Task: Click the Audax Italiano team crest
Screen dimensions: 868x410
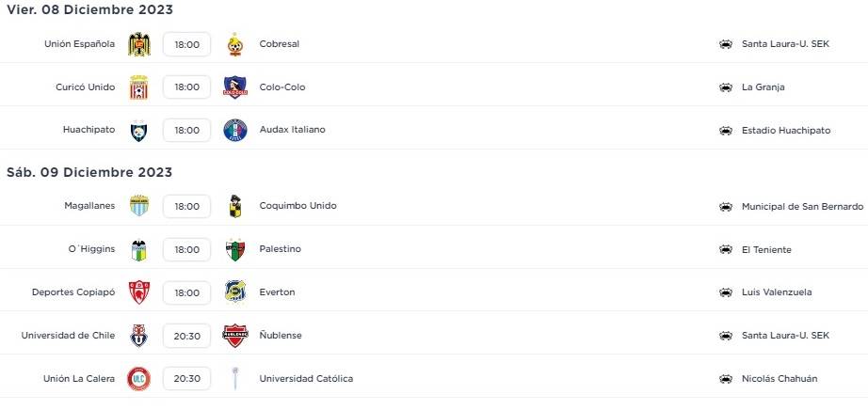Action: (234, 131)
